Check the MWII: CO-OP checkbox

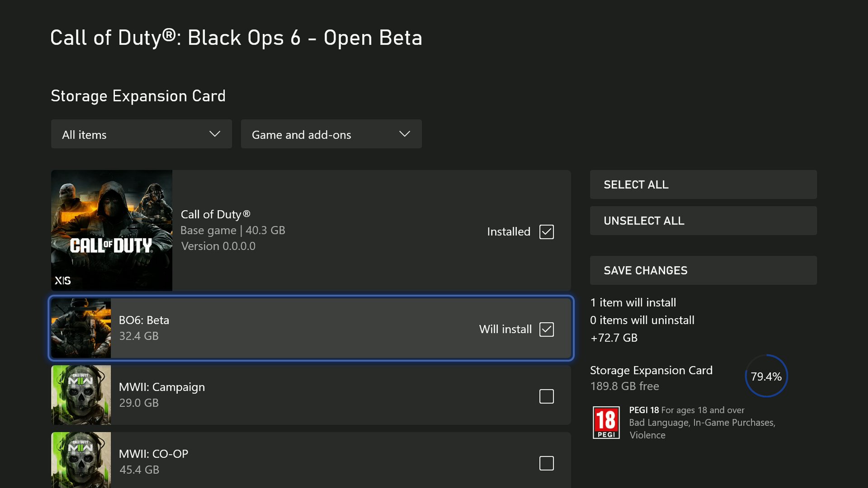pos(547,463)
